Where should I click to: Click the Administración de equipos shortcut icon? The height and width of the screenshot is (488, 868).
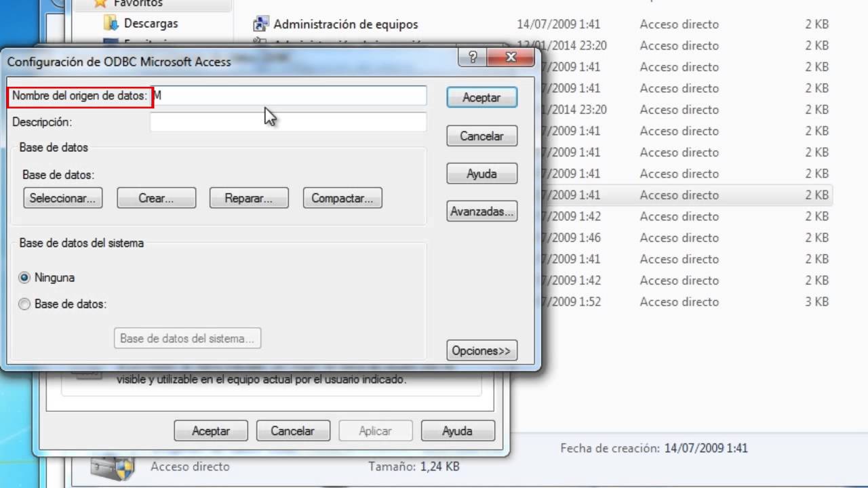pos(260,24)
